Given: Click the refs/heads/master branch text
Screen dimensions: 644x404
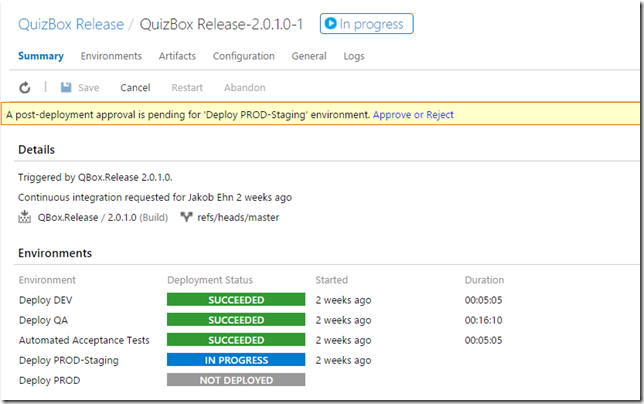Looking at the screenshot, I should (238, 217).
